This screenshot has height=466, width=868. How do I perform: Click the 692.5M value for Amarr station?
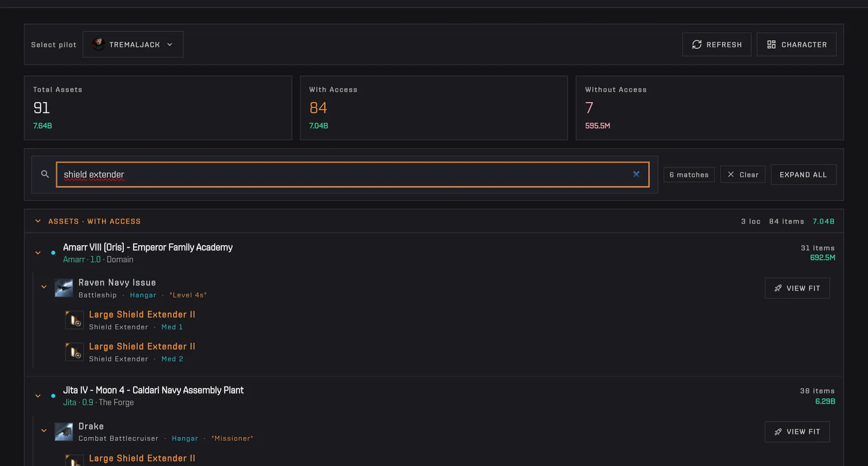(x=822, y=258)
